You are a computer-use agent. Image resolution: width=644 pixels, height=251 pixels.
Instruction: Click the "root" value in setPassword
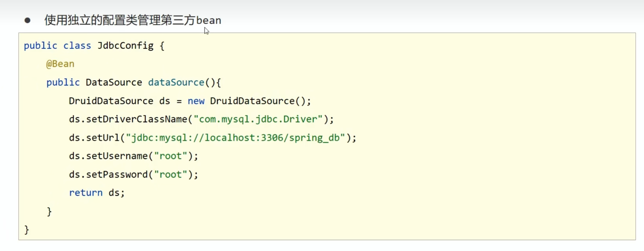coord(171,175)
